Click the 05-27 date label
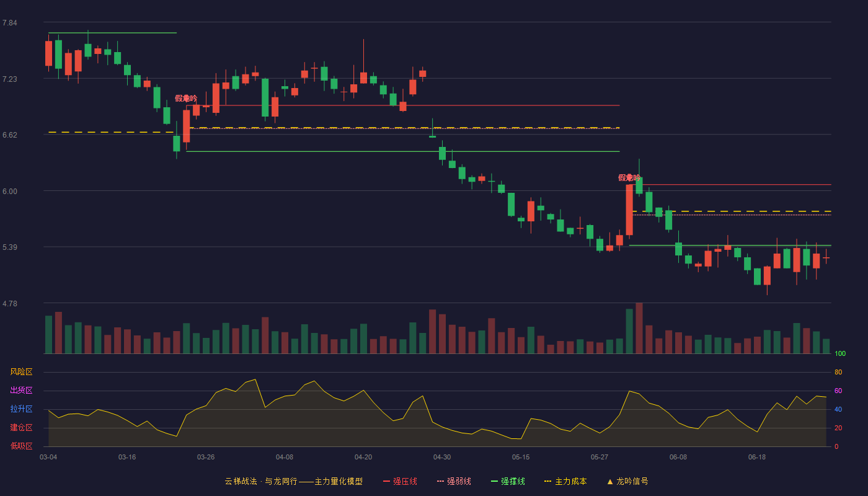The height and width of the screenshot is (496, 868). coord(600,457)
